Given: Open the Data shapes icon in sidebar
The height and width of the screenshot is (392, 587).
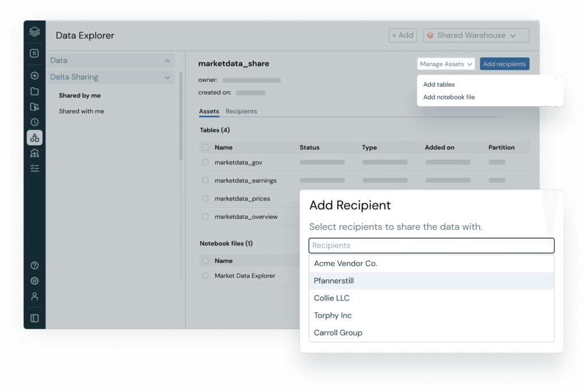Looking at the screenshot, I should 34,138.
